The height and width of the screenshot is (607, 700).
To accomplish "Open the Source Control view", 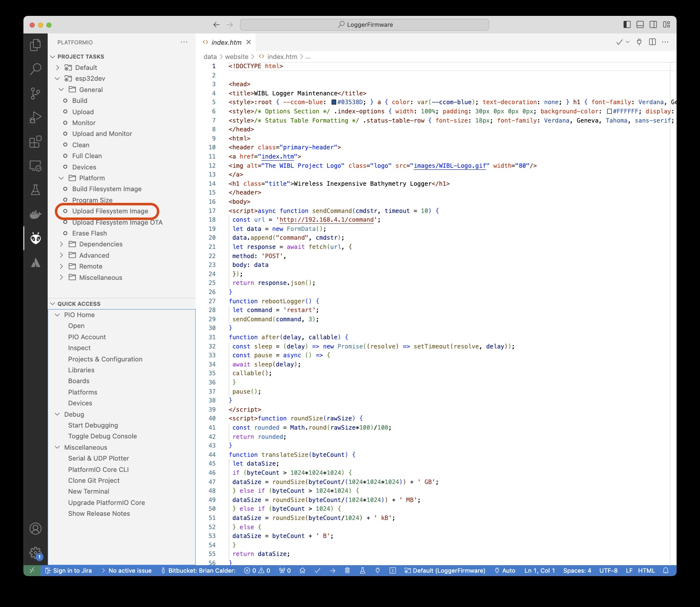I will coord(36,93).
